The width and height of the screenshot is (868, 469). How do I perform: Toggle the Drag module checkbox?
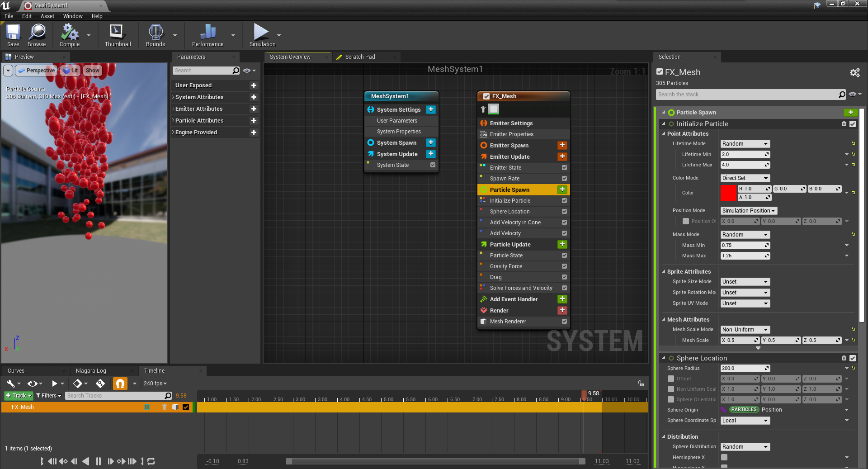pyautogui.click(x=564, y=277)
